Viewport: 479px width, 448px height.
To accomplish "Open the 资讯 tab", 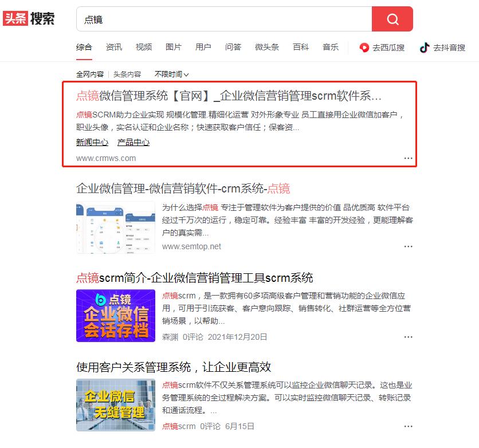I will pos(113,47).
